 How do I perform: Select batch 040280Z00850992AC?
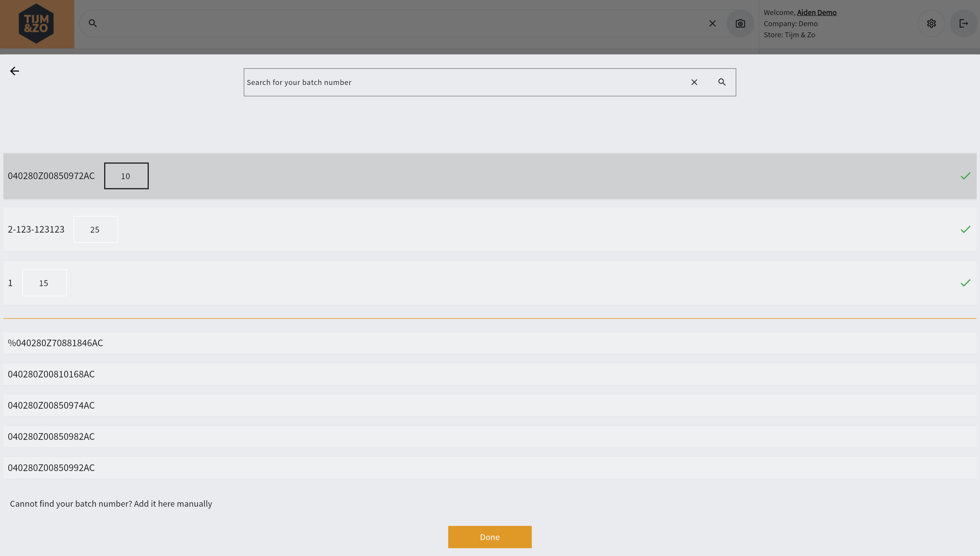point(51,468)
